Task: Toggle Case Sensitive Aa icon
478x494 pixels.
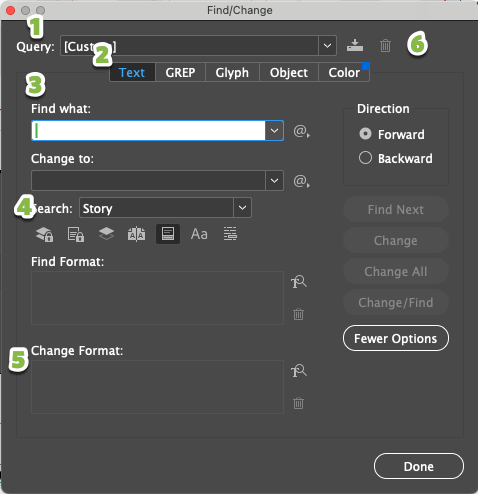Action: coord(199,234)
